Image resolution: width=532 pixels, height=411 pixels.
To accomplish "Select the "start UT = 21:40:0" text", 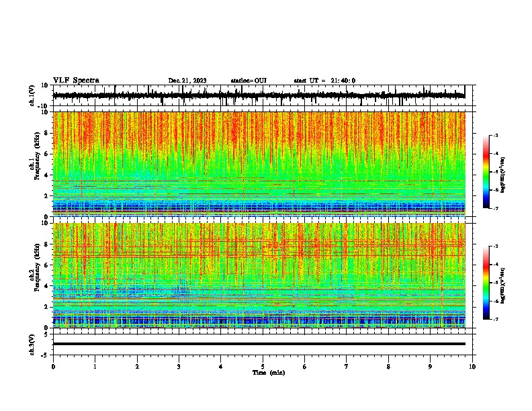I will pyautogui.click(x=324, y=81).
